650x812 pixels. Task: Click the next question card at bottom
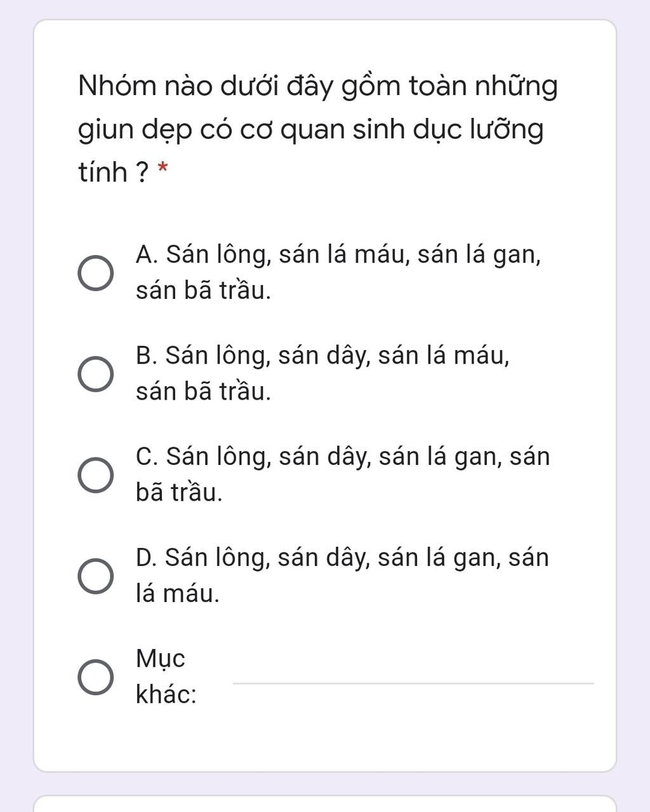point(325,803)
